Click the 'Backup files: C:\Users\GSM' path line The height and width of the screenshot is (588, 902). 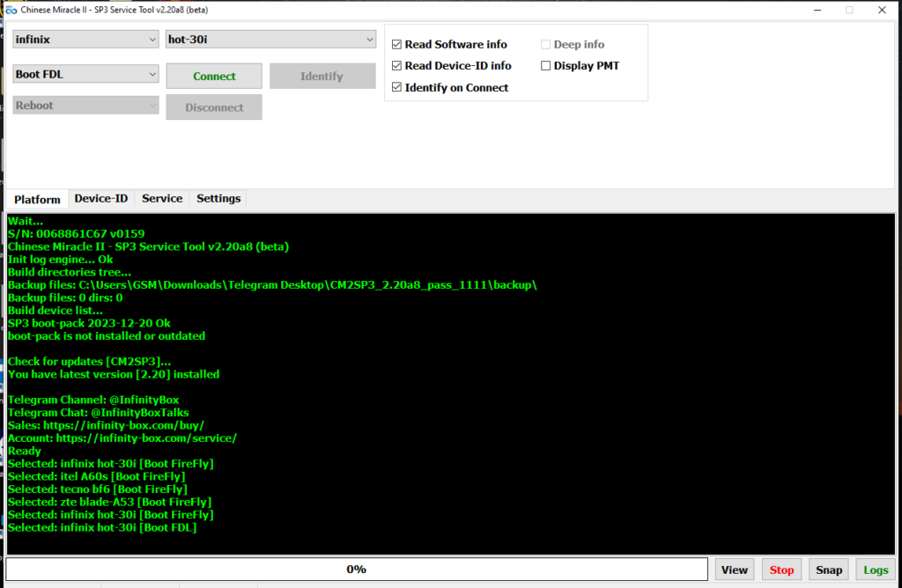click(272, 285)
